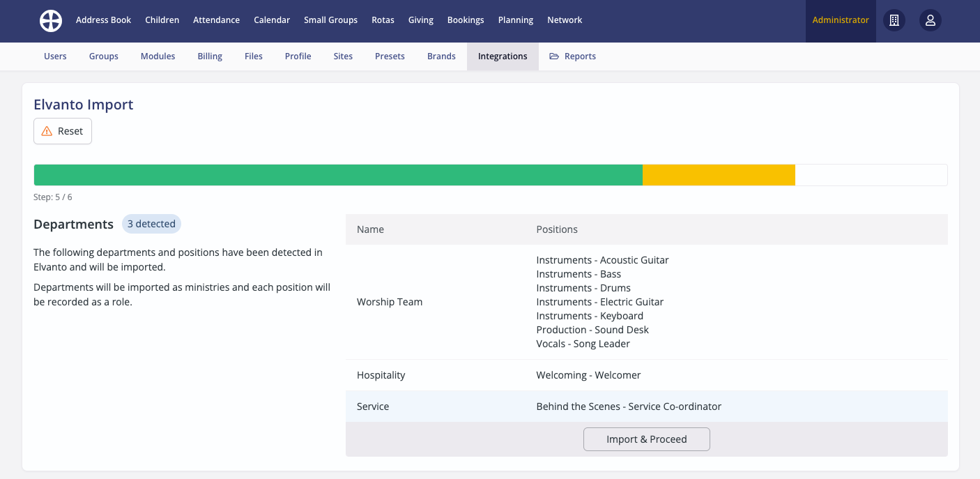The width and height of the screenshot is (980, 479).
Task: Open Address Book module
Action: point(103,20)
